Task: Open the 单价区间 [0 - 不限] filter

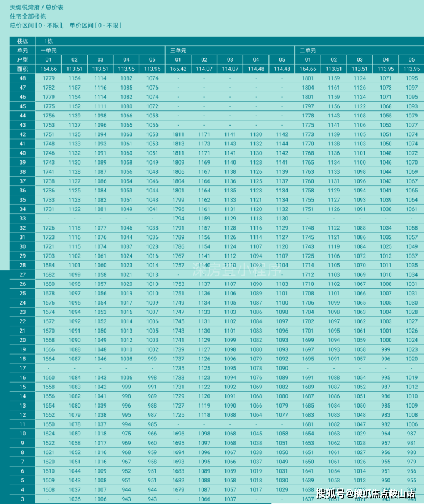Action: coord(95,26)
